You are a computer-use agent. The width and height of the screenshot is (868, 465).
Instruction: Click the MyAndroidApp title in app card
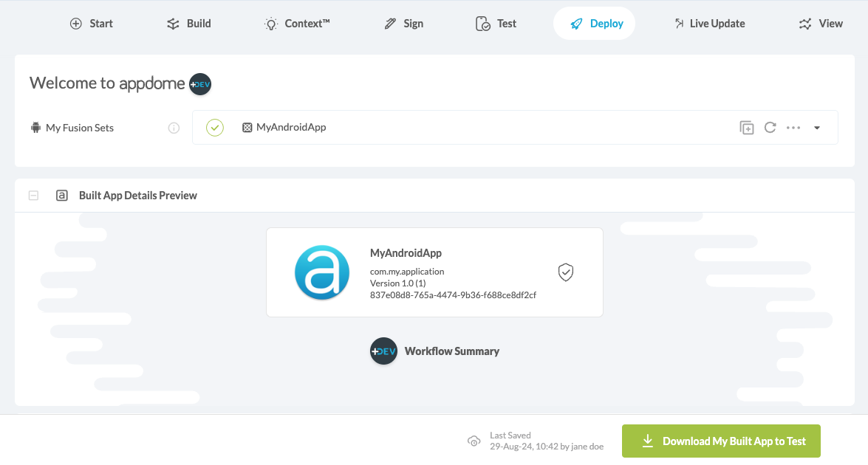(x=406, y=253)
